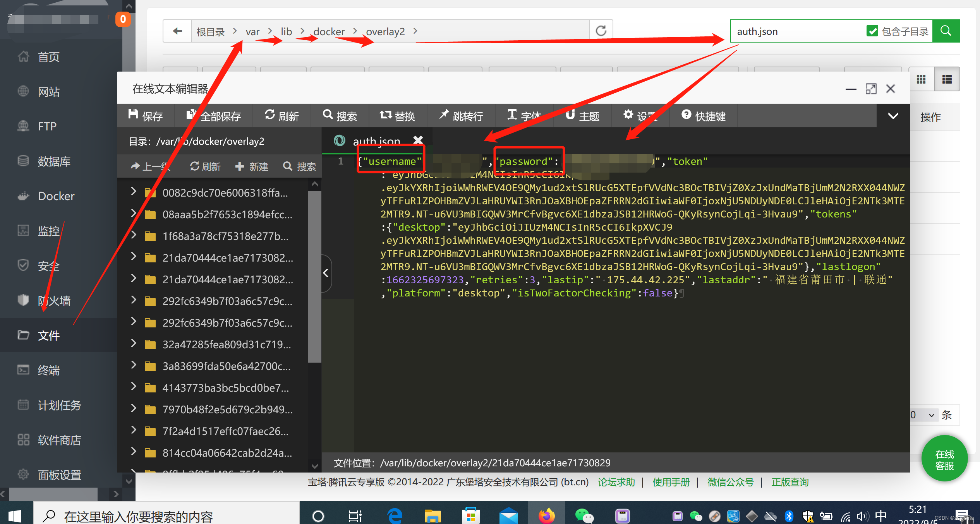The height and width of the screenshot is (524, 980).
Task: Toggle the 包含子目录 checkbox
Action: point(872,31)
